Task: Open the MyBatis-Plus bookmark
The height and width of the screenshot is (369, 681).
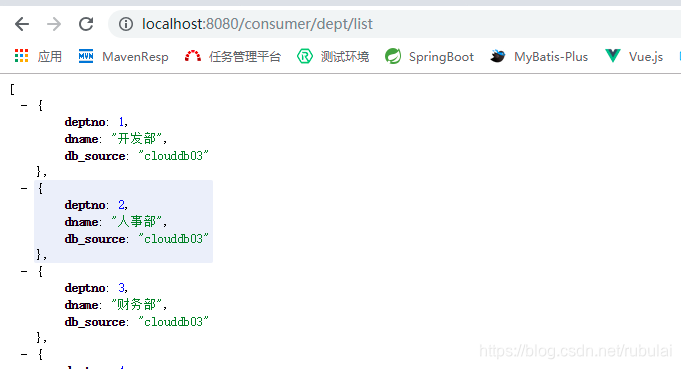Action: click(551, 57)
